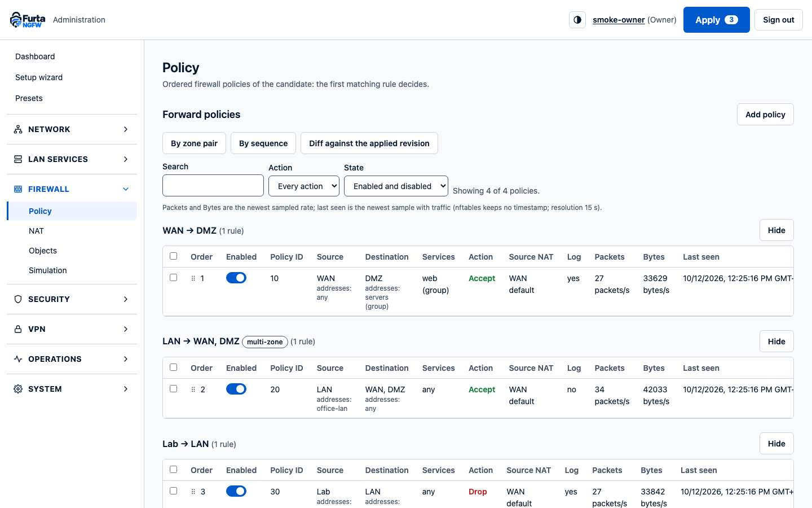The width and height of the screenshot is (812, 508).
Task: Toggle the dark/light theme icon
Action: (x=577, y=20)
